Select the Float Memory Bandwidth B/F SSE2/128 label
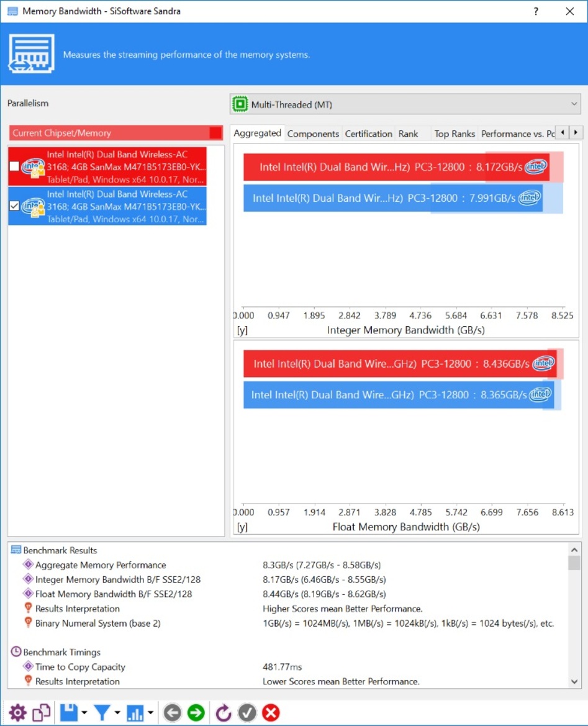The image size is (588, 726). click(114, 594)
